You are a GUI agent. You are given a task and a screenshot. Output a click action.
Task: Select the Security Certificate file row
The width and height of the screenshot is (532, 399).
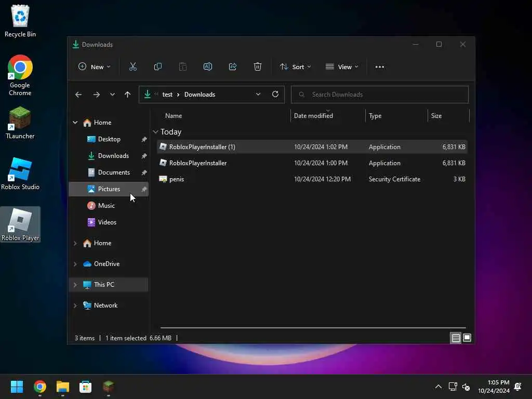pyautogui.click(x=312, y=179)
